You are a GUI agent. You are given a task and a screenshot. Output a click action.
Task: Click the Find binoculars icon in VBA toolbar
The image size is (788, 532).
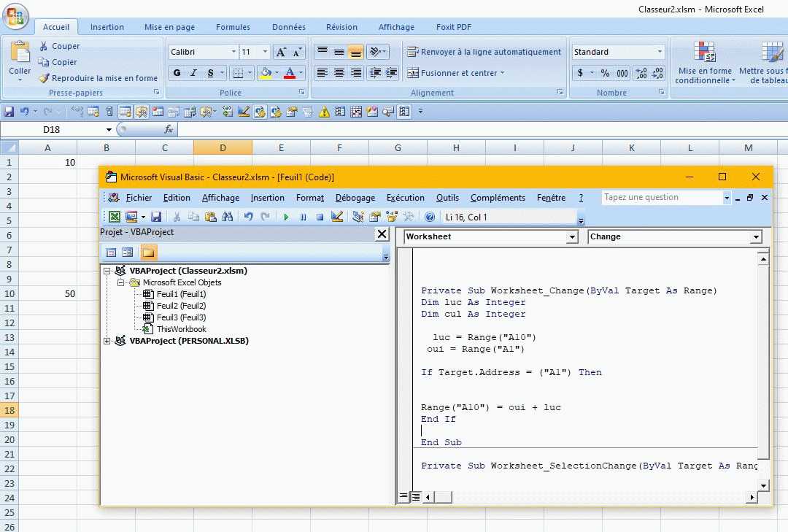(x=227, y=217)
